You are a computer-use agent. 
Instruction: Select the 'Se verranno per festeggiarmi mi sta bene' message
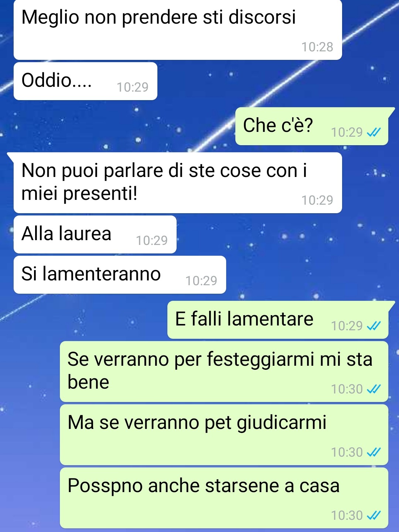coord(224,371)
